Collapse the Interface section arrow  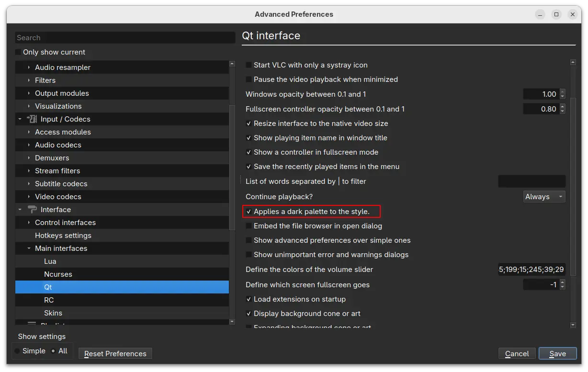point(20,210)
